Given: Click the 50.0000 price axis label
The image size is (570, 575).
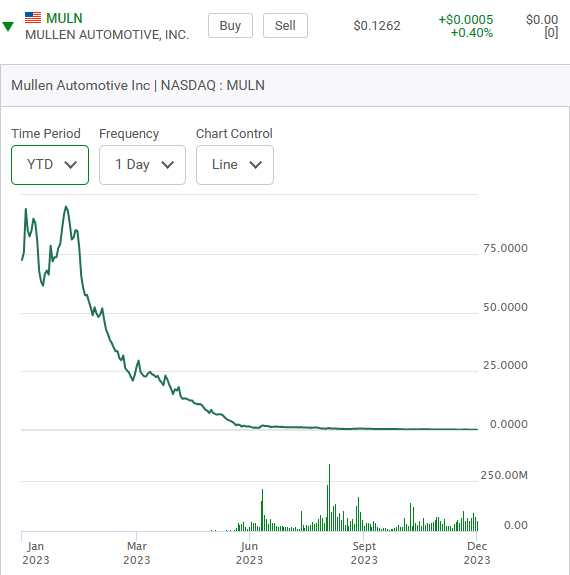Looking at the screenshot, I should pyautogui.click(x=505, y=307).
